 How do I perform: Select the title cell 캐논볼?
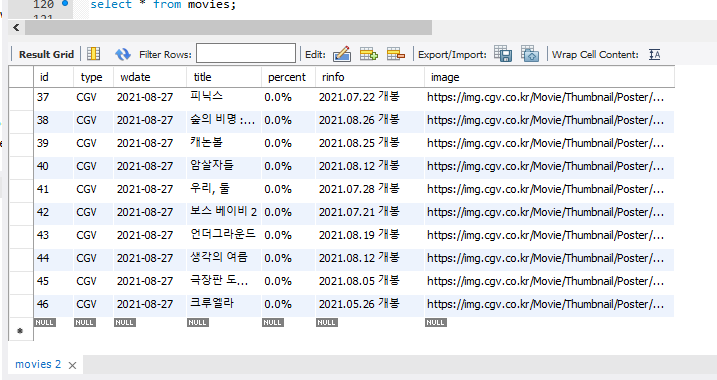pos(224,143)
